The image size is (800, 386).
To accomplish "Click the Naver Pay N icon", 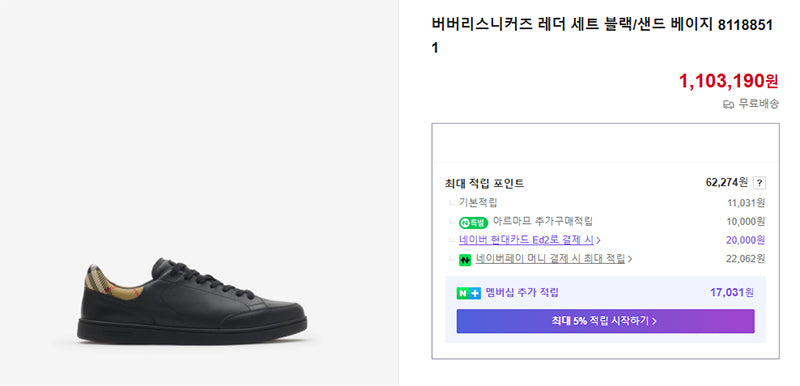I will [x=465, y=260].
